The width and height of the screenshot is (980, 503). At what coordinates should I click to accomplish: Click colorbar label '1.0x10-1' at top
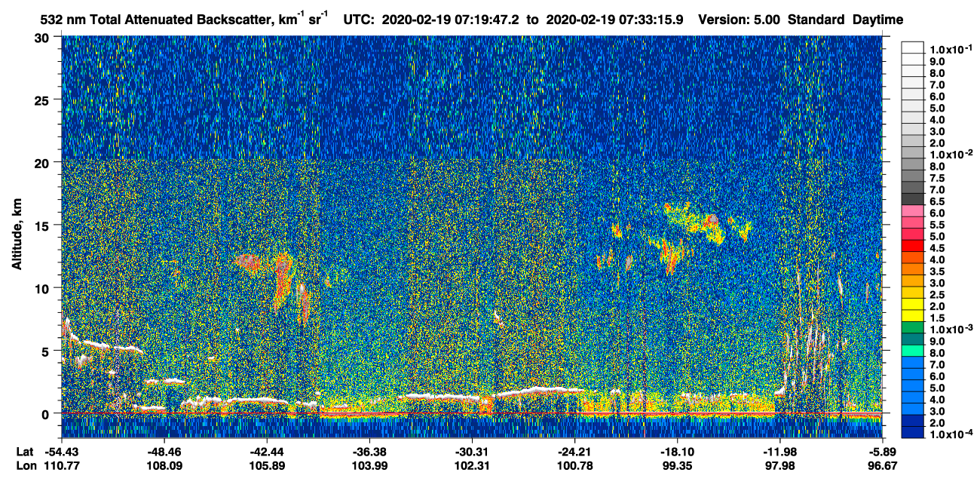coord(950,49)
